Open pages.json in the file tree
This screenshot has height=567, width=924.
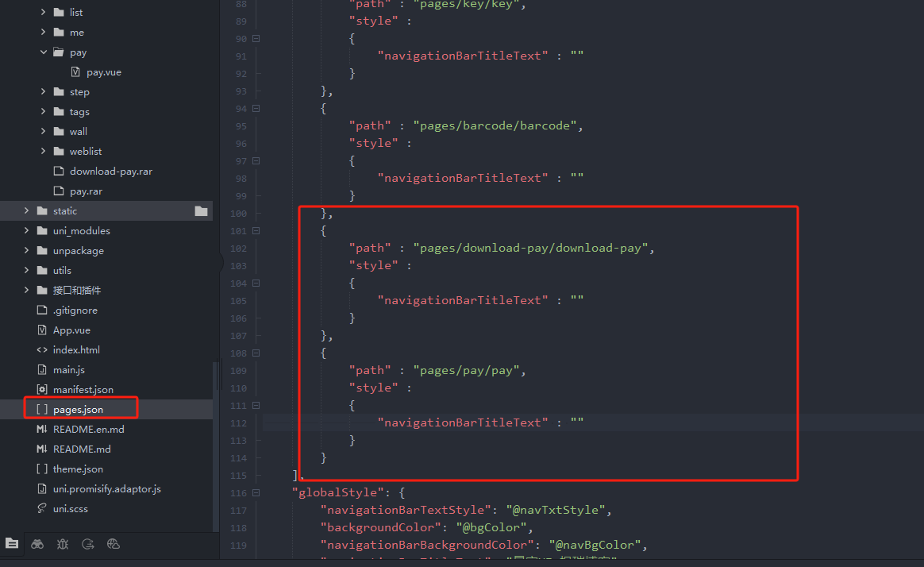(78, 410)
